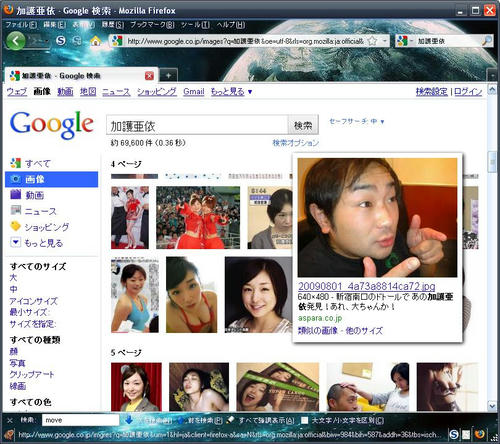Click the blue S toolbar icon
This screenshot has width=500, height=444.
pyautogui.click(x=61, y=41)
